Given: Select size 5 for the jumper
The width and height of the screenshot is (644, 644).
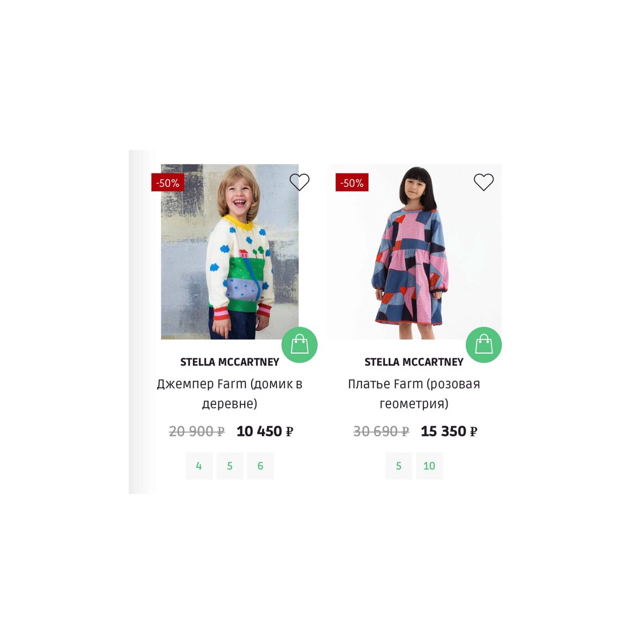Looking at the screenshot, I should pyautogui.click(x=230, y=466).
